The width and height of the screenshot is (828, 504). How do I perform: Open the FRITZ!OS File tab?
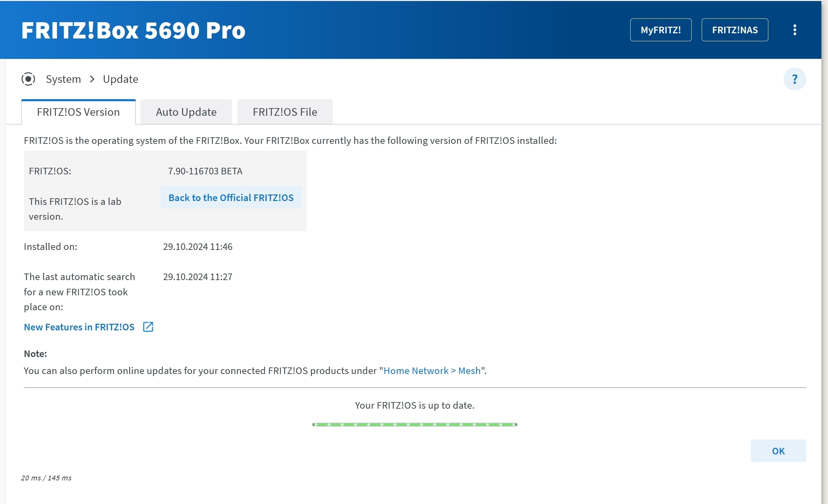(285, 112)
